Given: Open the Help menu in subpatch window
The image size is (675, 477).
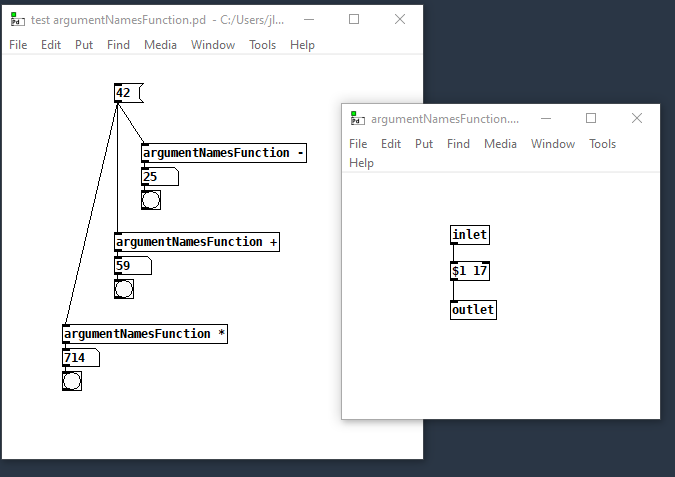Looking at the screenshot, I should click(x=361, y=163).
